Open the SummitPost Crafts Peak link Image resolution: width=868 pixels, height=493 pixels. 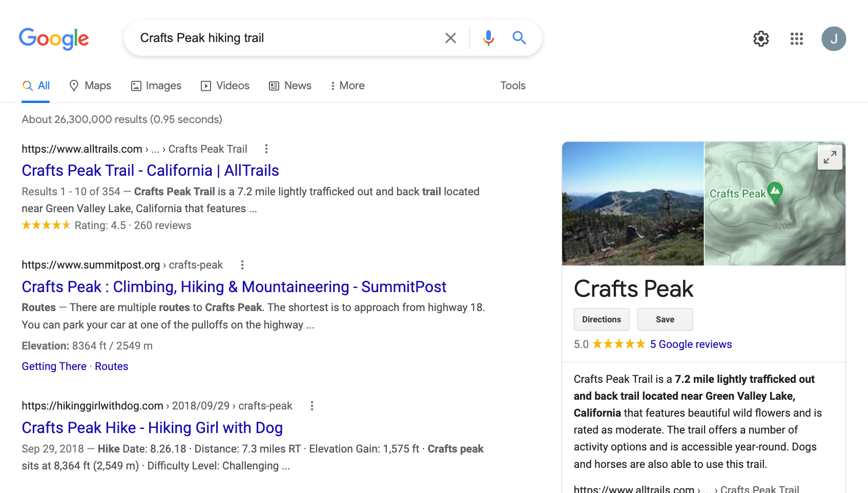(x=234, y=286)
